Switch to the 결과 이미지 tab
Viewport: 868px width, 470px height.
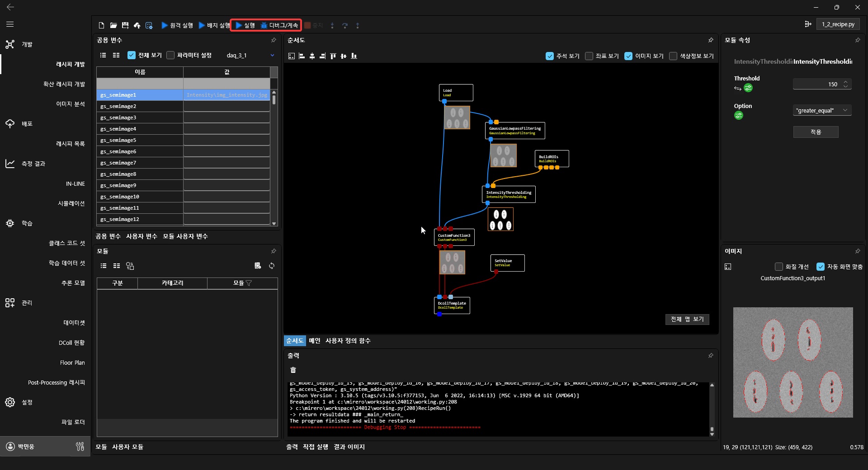[x=349, y=447]
